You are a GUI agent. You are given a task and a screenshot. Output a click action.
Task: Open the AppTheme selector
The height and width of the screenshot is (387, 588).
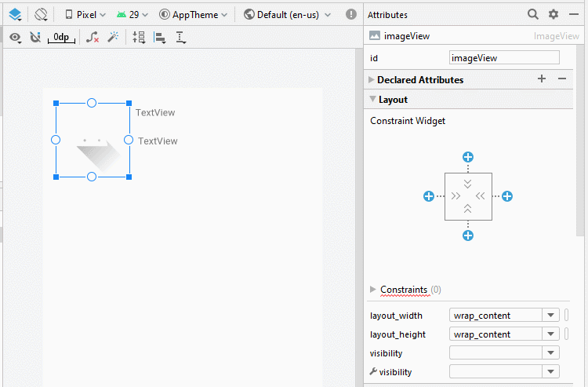tap(193, 15)
